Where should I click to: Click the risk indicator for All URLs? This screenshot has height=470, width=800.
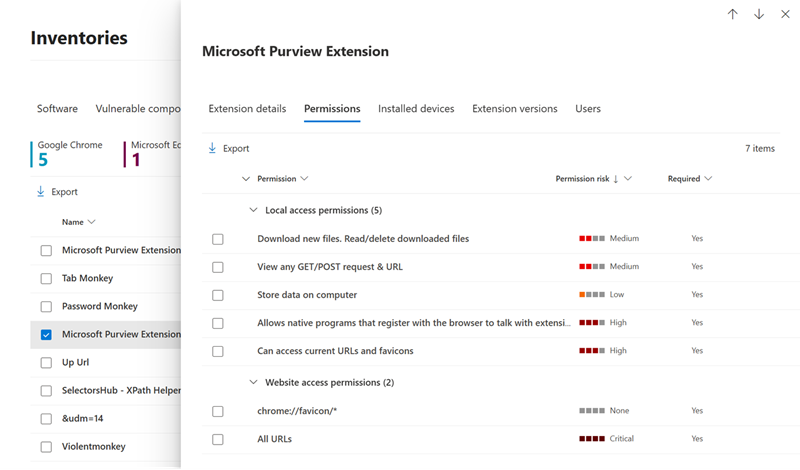point(592,438)
